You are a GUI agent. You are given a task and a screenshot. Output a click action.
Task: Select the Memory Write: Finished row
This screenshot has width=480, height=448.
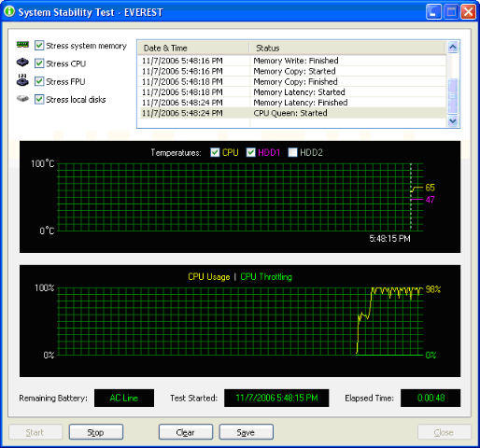click(291, 61)
